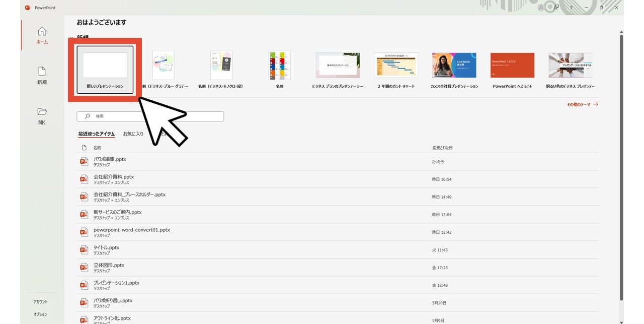Viewport: 644px width, 324px height.
Task: Open パワポ折り返し.pptx from recent list
Action: coord(113,300)
